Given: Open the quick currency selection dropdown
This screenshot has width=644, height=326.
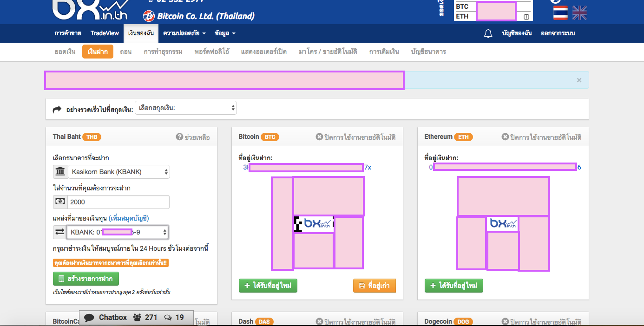Looking at the screenshot, I should click(x=186, y=108).
